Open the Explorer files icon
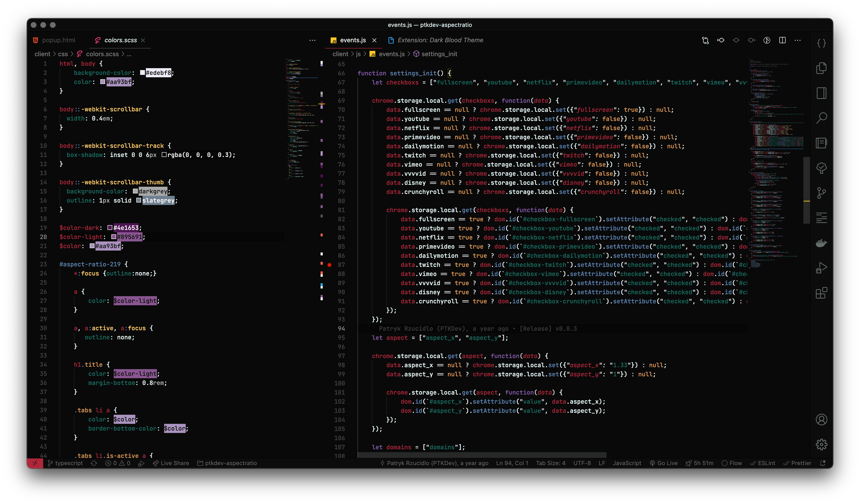This screenshot has width=860, height=504. point(821,68)
